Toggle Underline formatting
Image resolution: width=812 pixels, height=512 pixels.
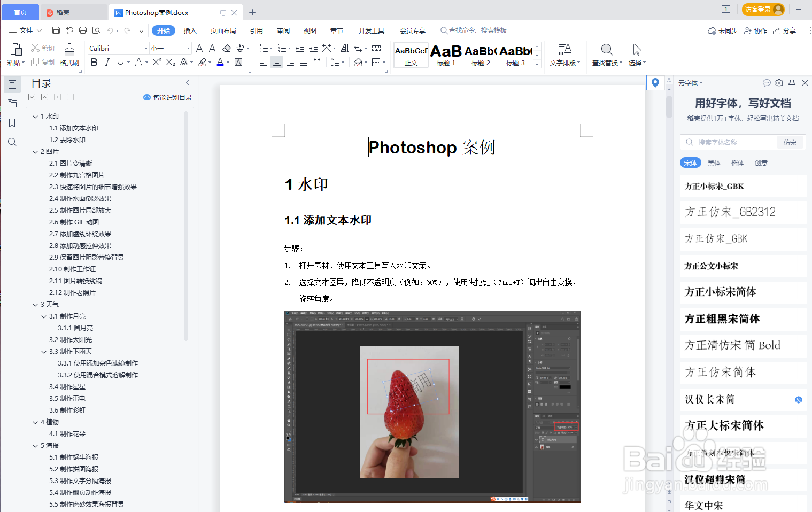[120, 62]
